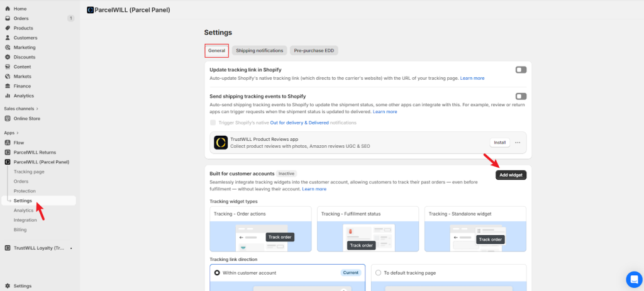Open Learn more link for customer accounts
644x291 pixels.
point(314,189)
